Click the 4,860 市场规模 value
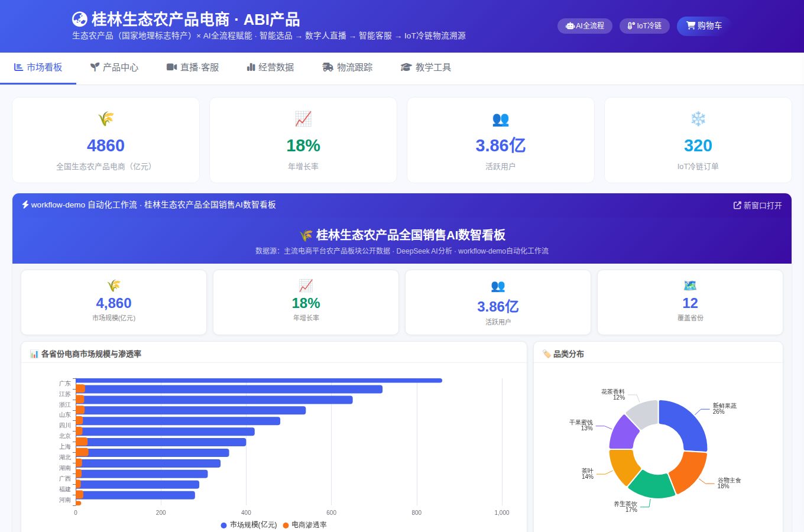Viewport: 804px width, 532px height. 114,303
